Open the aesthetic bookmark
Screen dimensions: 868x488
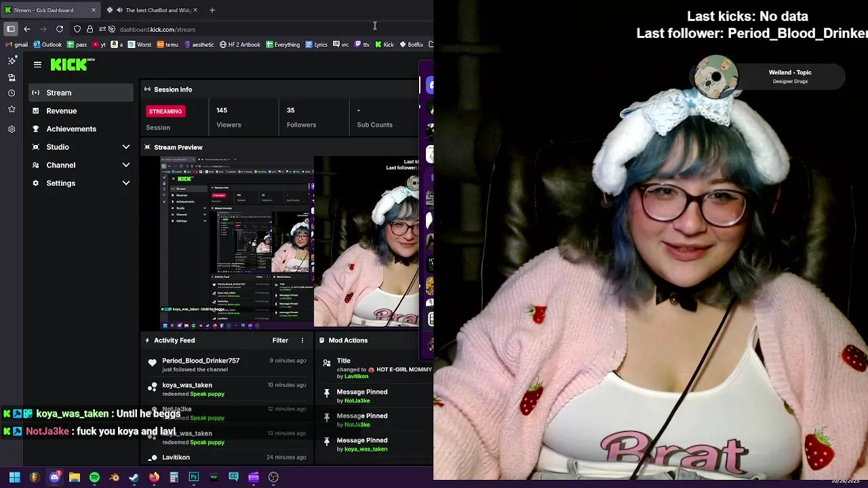point(198,45)
